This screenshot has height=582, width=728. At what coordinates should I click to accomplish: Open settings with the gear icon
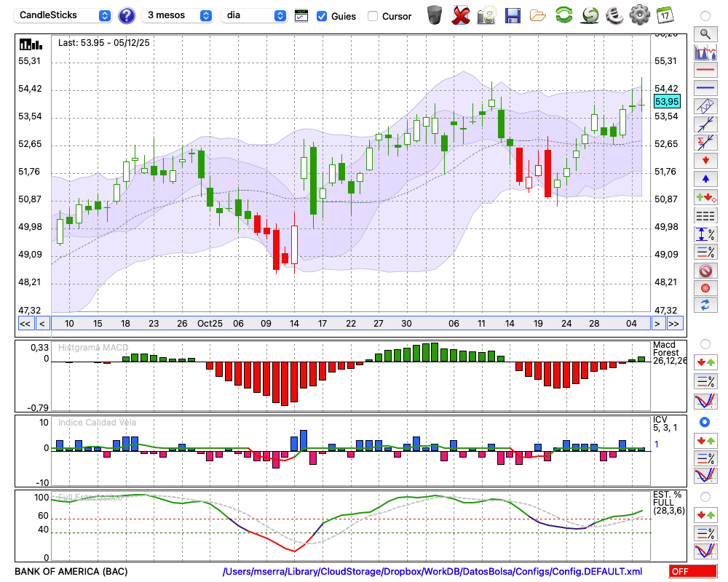point(640,15)
